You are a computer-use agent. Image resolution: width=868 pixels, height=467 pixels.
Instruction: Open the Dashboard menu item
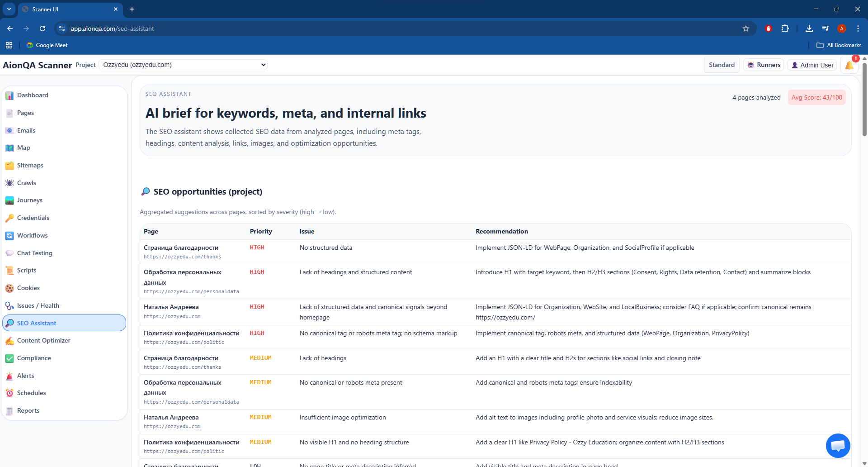point(33,95)
